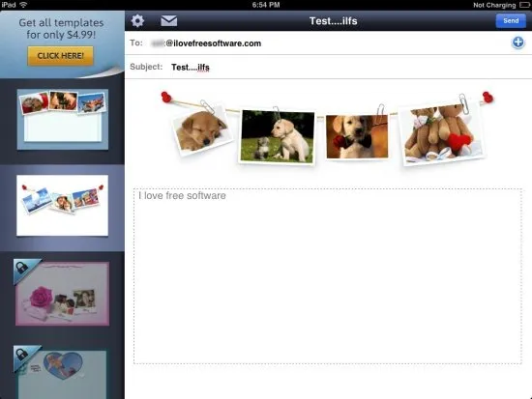Screen dimensions: 532x399
Task: Add a recipient with the plus icon
Action: click(517, 43)
